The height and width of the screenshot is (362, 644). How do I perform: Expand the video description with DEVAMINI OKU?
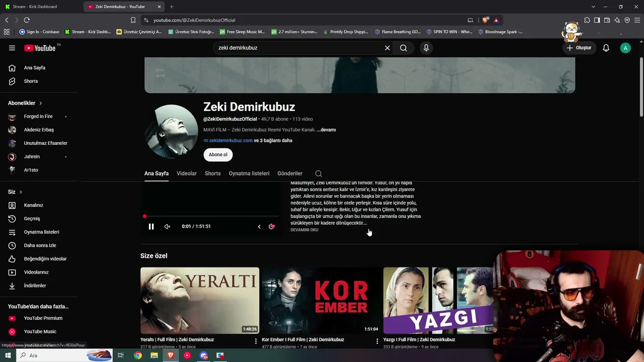[304, 230]
